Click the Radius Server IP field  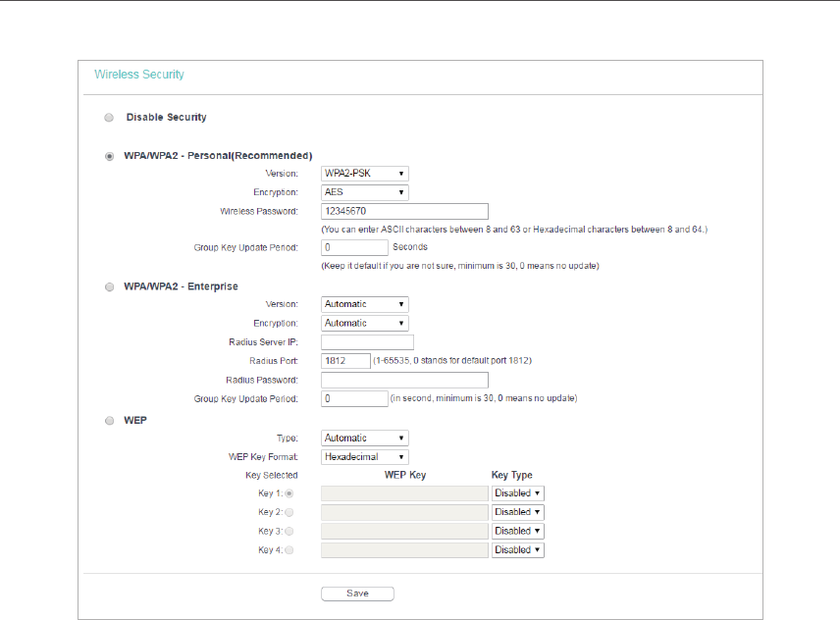coord(367,342)
